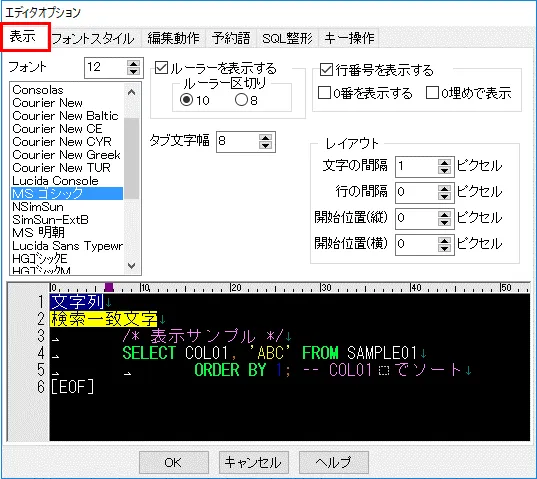
Task: Click the [EOF] marker in preview
Action: pyautogui.click(x=72, y=387)
